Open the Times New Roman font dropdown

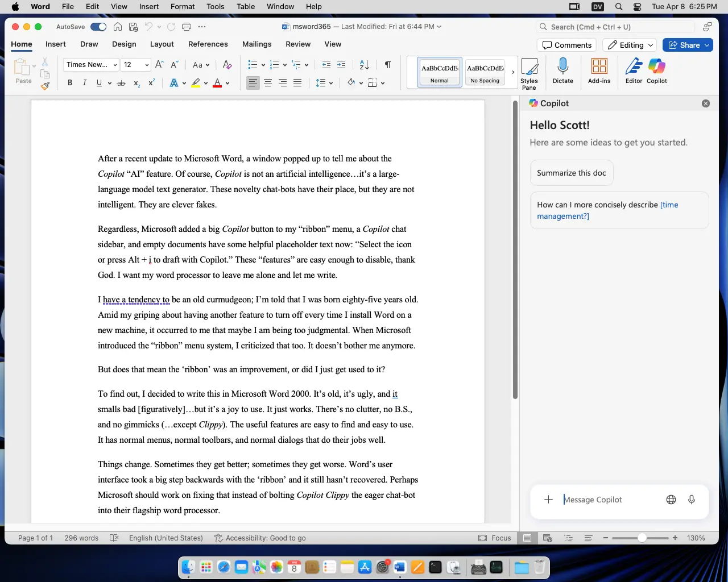91,65
